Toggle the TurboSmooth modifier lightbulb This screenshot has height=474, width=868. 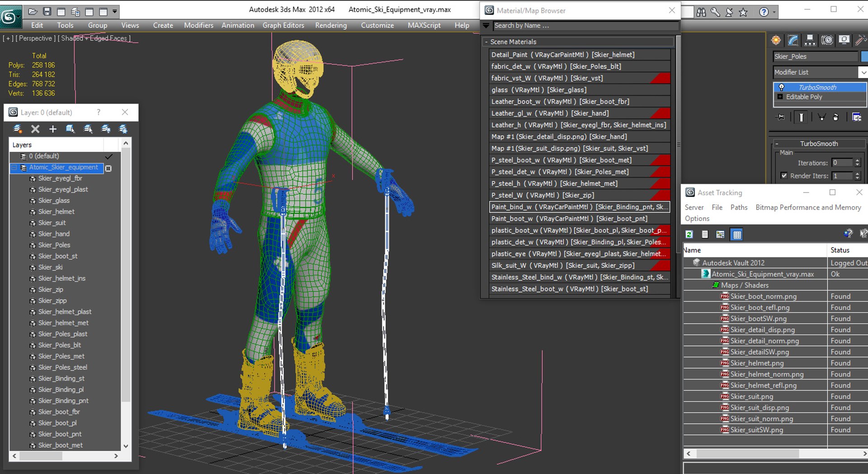click(x=781, y=87)
